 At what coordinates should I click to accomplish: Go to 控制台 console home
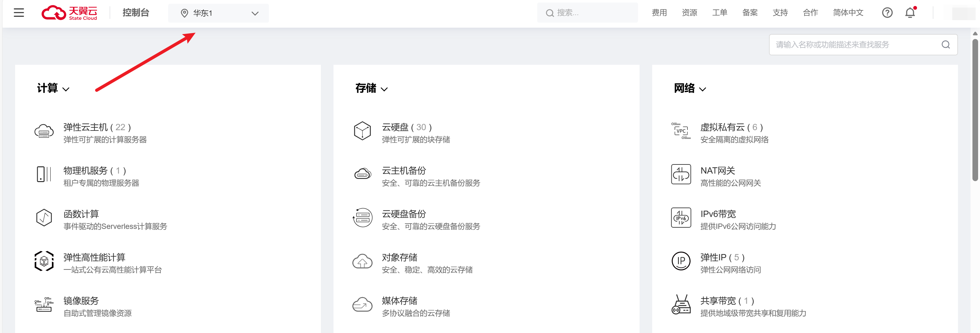(136, 13)
